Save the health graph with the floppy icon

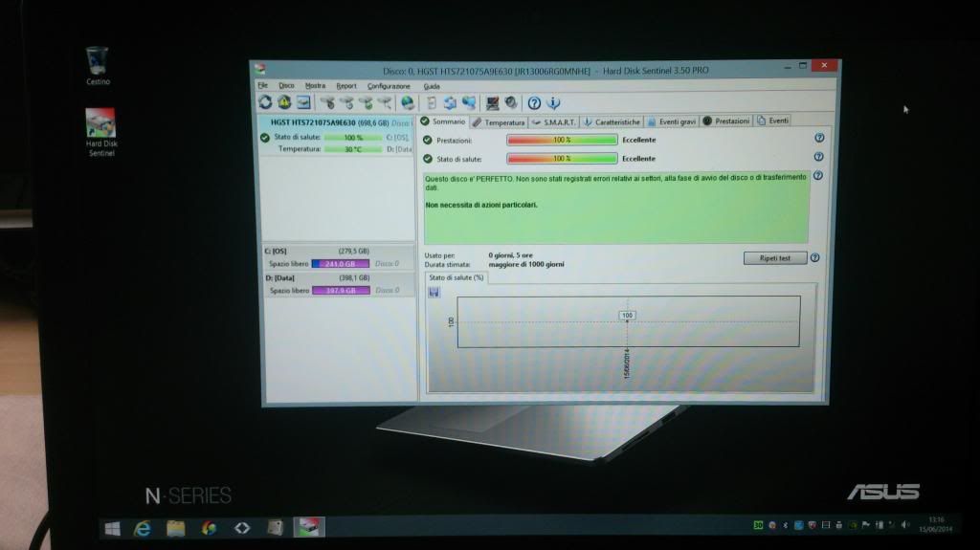click(434, 292)
